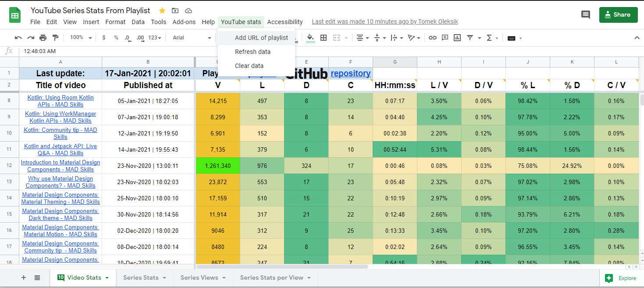Open the text wrapping dropdown
Image resolution: width=644 pixels, height=288 pixels.
pos(396,38)
